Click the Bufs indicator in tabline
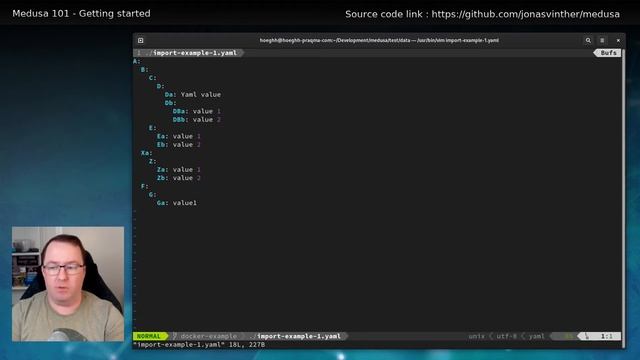Image resolution: width=640 pixels, height=360 pixels. [x=608, y=53]
